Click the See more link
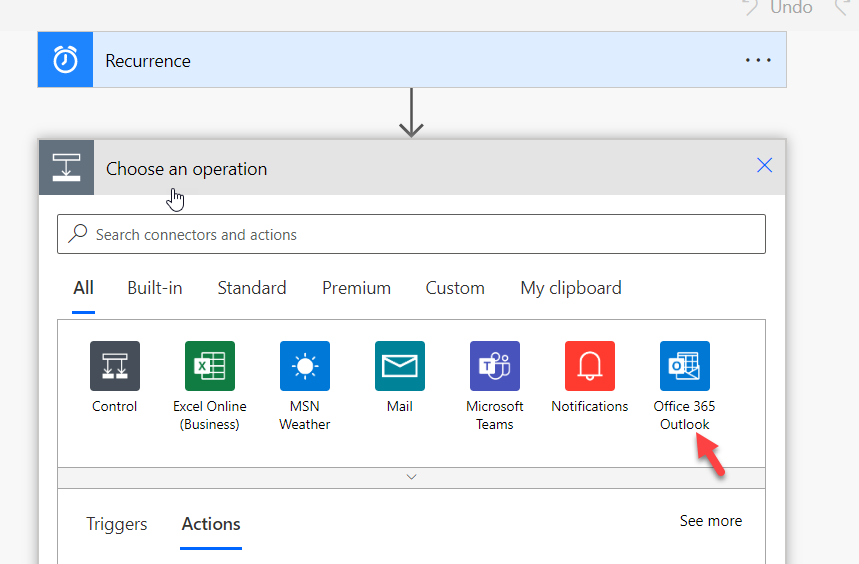Image resolution: width=859 pixels, height=564 pixels. coord(711,521)
